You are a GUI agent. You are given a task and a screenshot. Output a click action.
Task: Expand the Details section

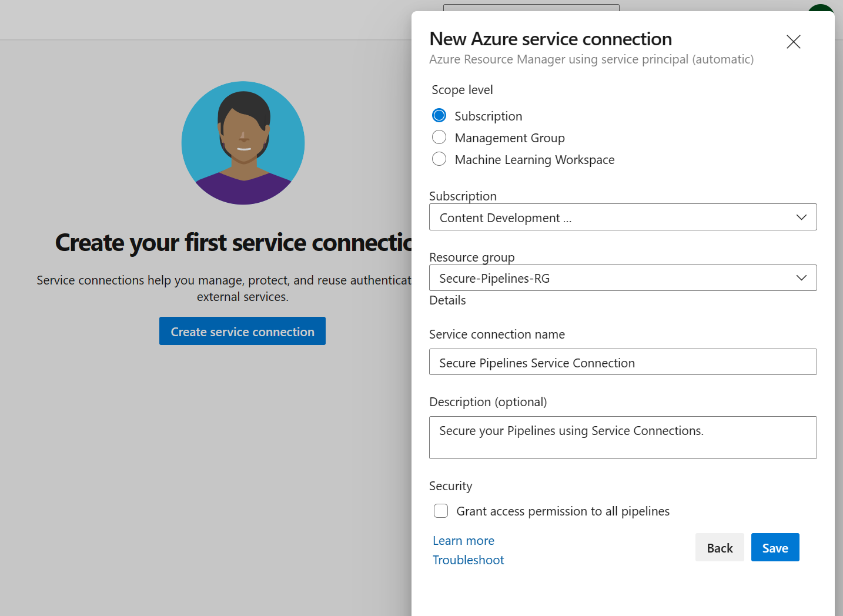click(447, 300)
